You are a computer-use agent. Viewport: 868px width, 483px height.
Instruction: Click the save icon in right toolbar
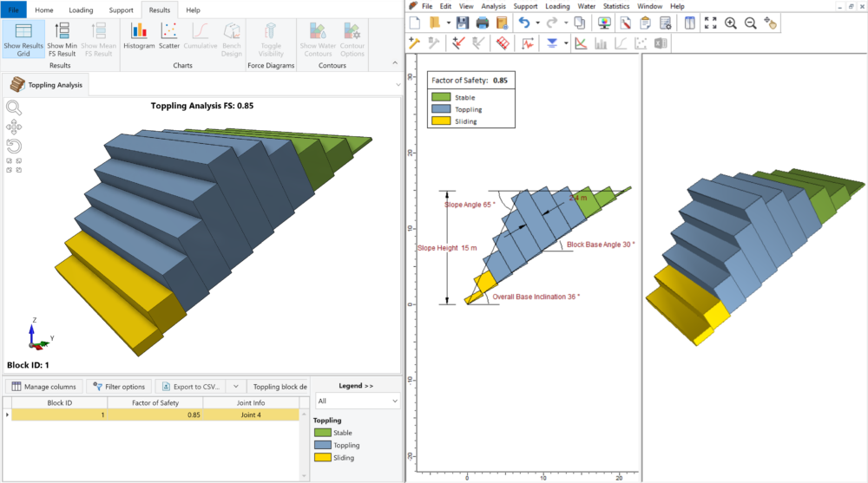[x=463, y=23]
